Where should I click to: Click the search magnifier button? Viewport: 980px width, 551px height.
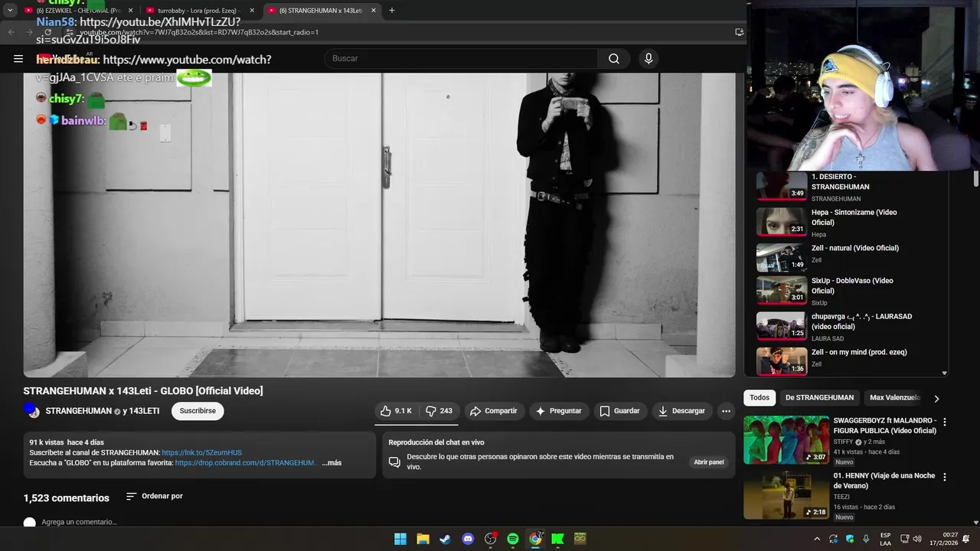(614, 59)
